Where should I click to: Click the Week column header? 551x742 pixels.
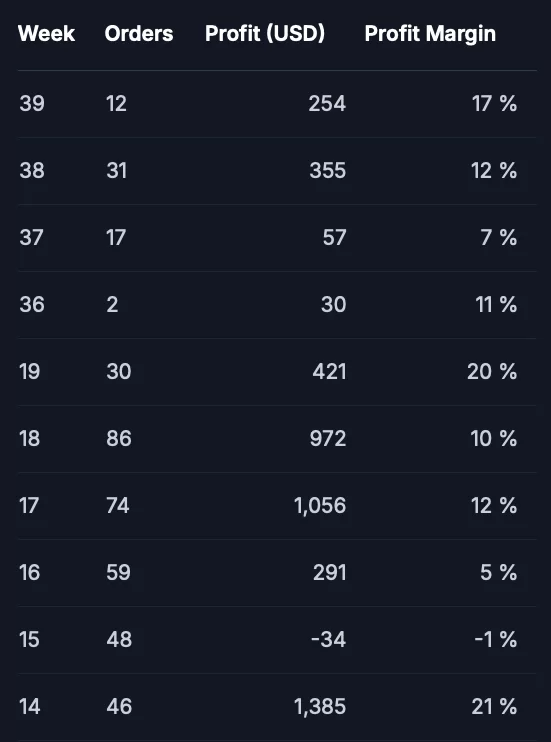point(46,34)
